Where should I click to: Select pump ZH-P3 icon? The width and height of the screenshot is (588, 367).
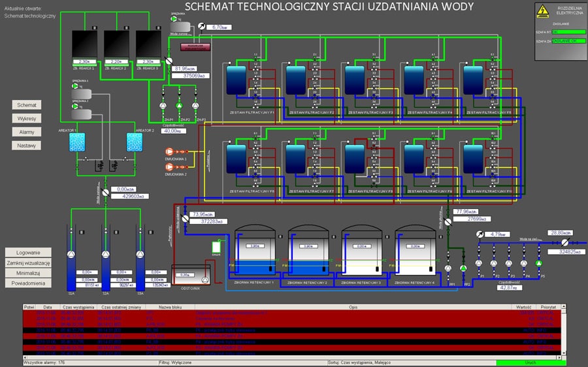point(195,106)
